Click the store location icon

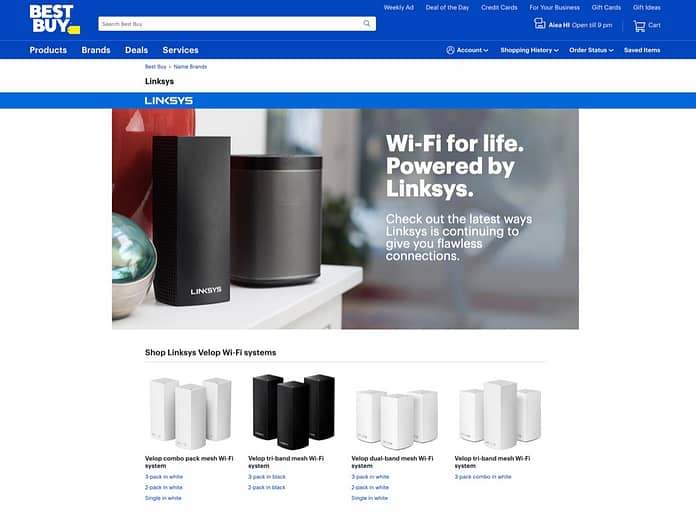[539, 24]
